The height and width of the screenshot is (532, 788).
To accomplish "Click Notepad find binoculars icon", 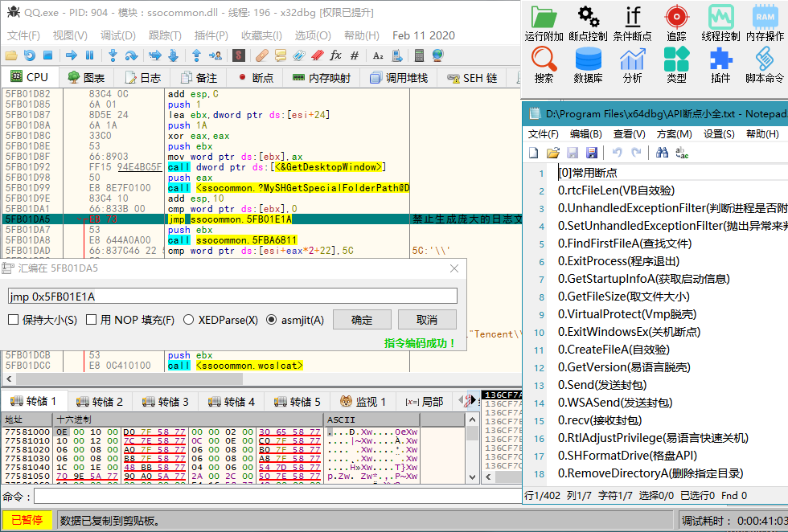I will pos(663,153).
